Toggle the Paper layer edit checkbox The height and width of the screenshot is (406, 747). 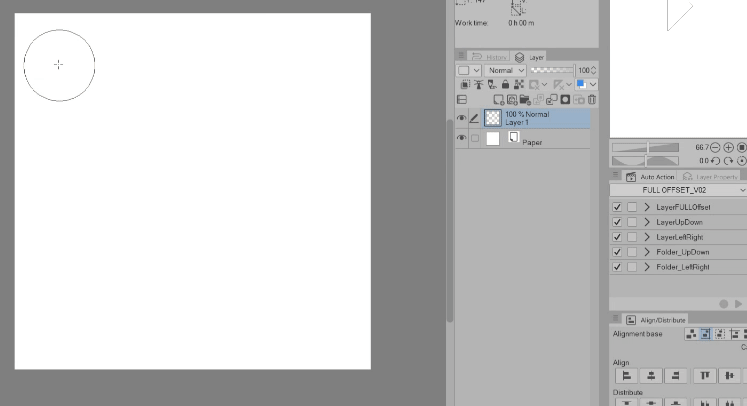475,138
